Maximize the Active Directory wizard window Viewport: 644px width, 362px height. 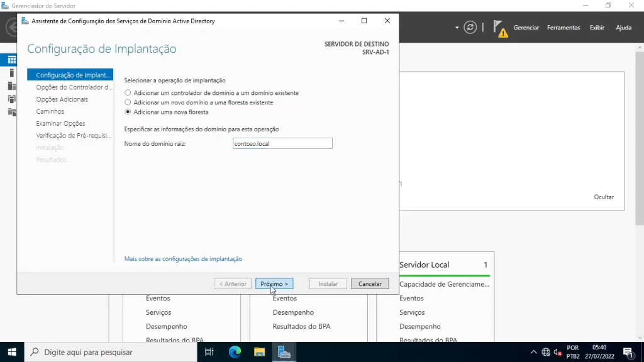tap(364, 21)
